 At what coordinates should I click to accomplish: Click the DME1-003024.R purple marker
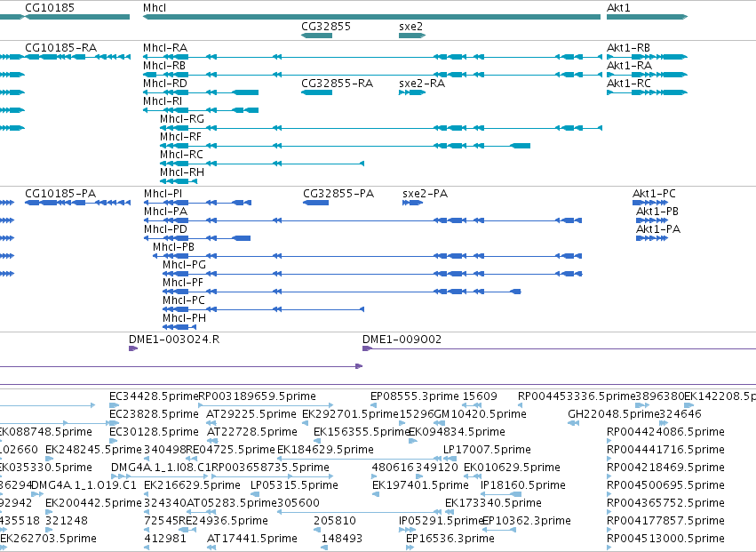[x=133, y=348]
